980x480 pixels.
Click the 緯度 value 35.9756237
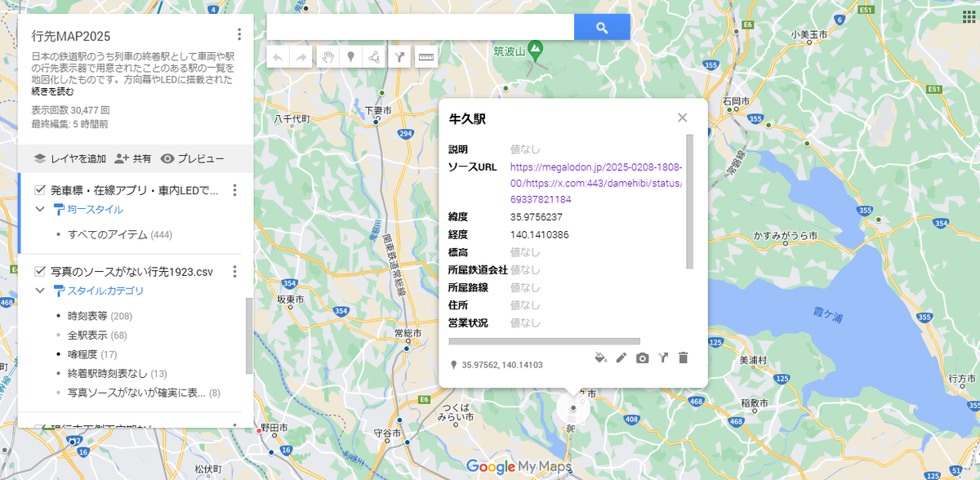pos(537,217)
